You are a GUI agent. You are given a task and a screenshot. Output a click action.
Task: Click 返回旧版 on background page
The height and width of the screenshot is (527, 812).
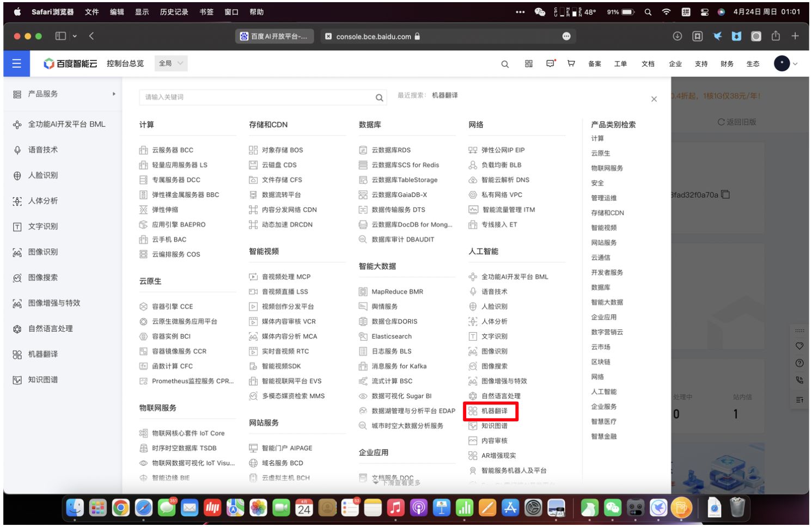coord(737,122)
